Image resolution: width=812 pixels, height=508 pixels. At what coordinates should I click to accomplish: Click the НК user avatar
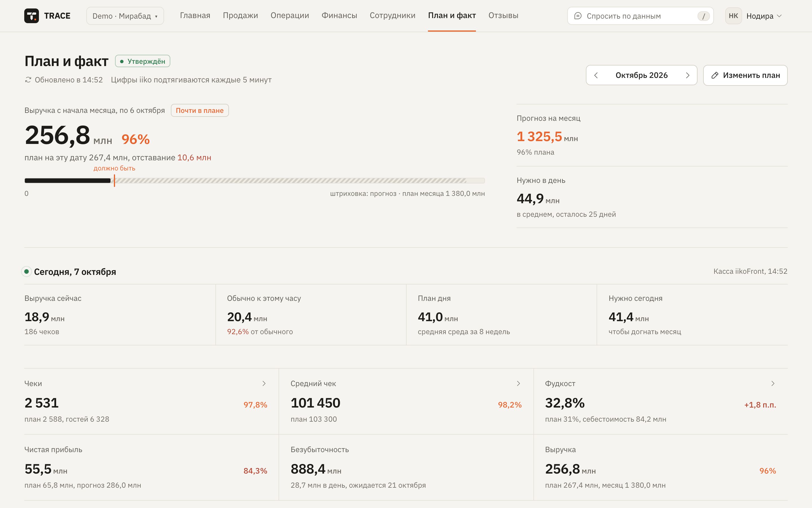[733, 16]
